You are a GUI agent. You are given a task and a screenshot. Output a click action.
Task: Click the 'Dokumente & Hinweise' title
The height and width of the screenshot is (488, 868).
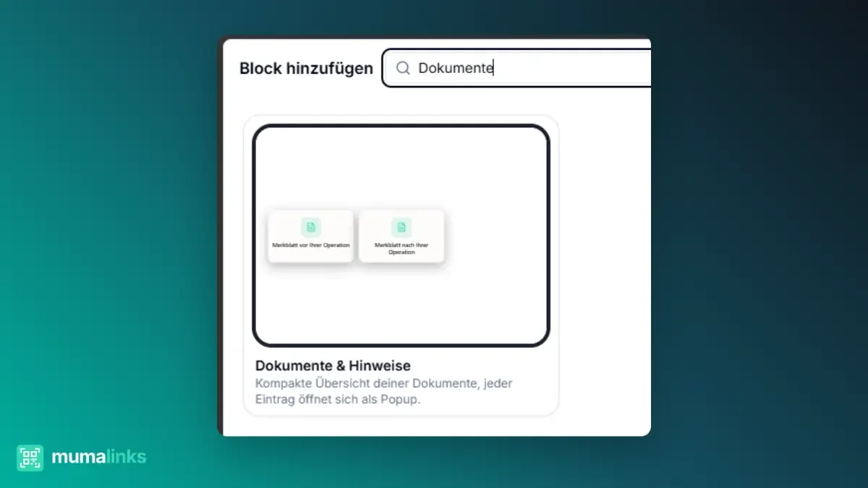333,366
